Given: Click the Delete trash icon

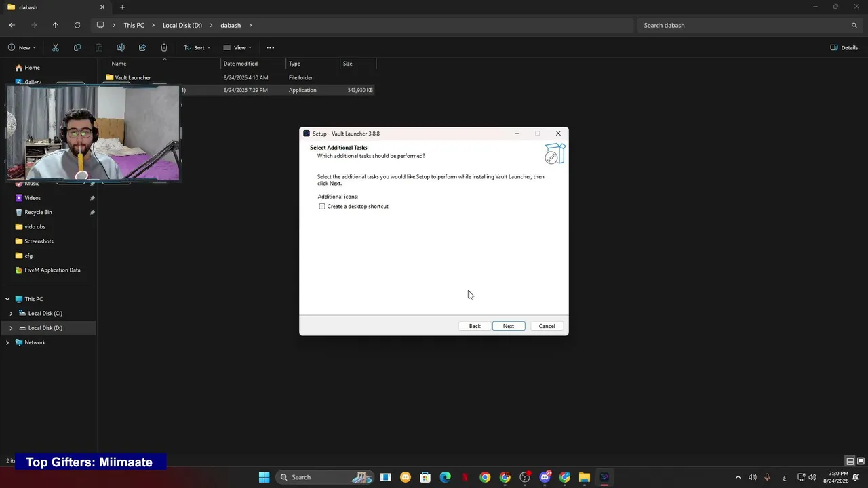Looking at the screenshot, I should pos(164,47).
